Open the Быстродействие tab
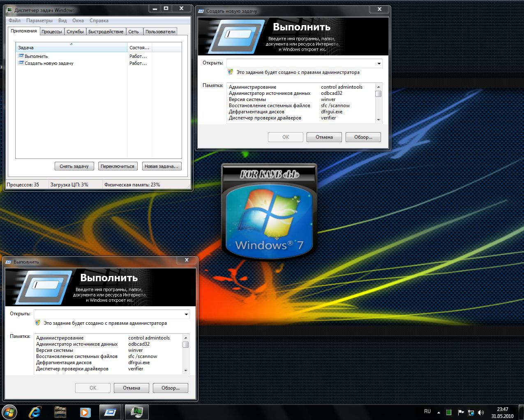 coord(106,32)
